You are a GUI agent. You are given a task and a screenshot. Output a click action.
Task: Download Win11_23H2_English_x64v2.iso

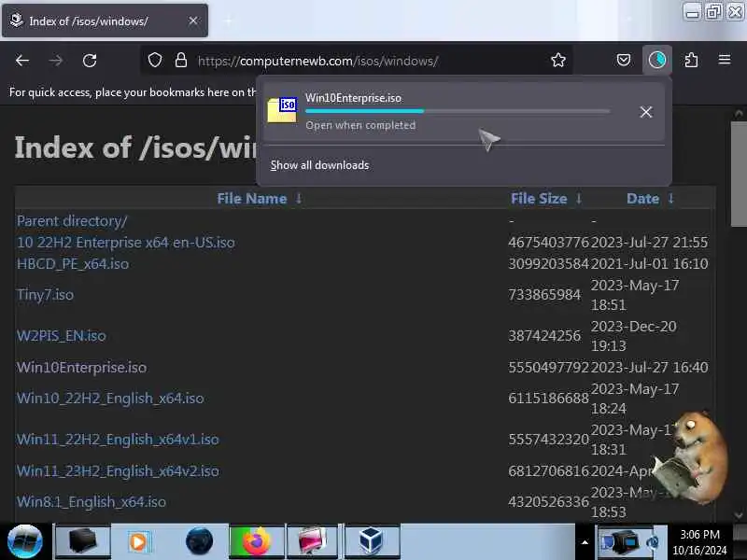(x=118, y=471)
